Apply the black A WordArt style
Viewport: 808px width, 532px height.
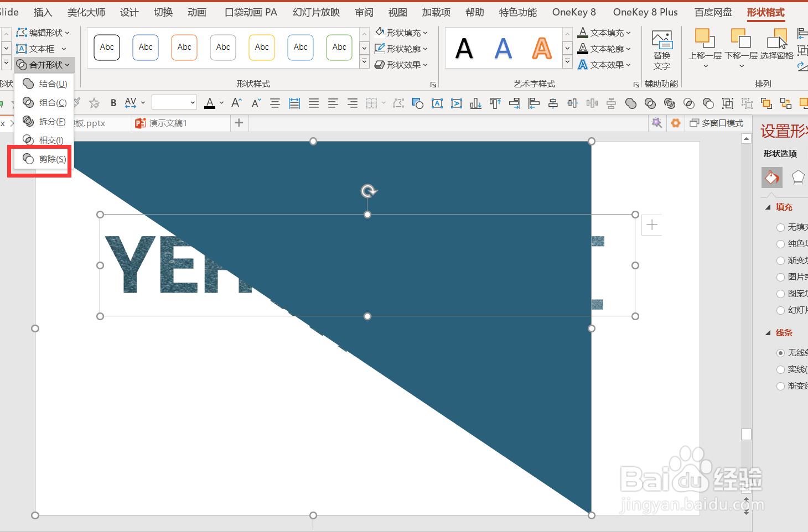click(x=464, y=49)
